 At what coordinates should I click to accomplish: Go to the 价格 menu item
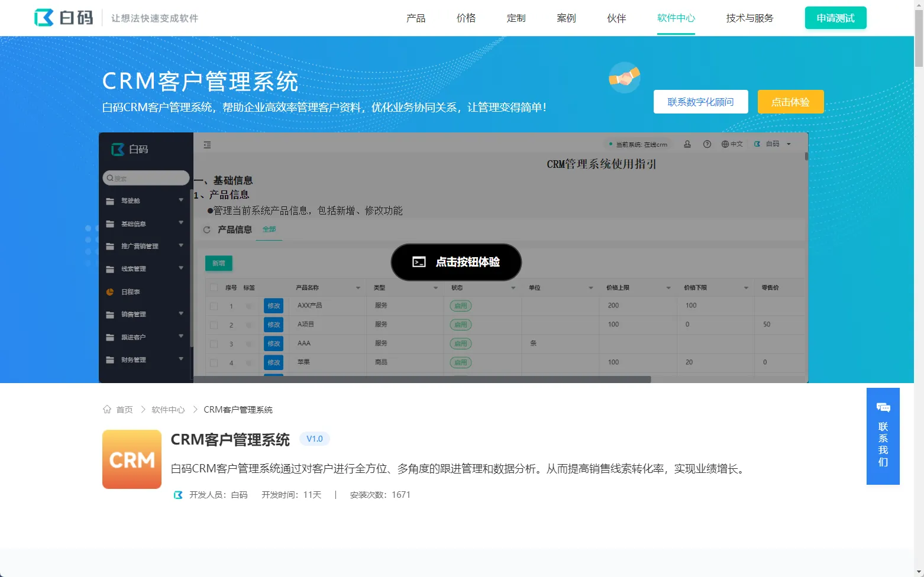[x=466, y=18]
